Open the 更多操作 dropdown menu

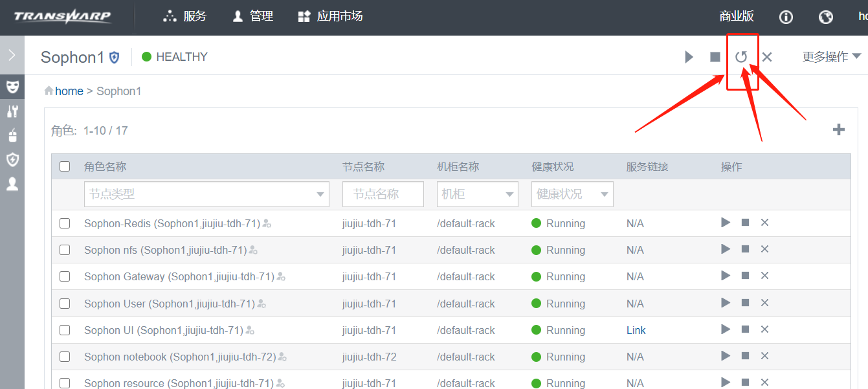coord(832,57)
